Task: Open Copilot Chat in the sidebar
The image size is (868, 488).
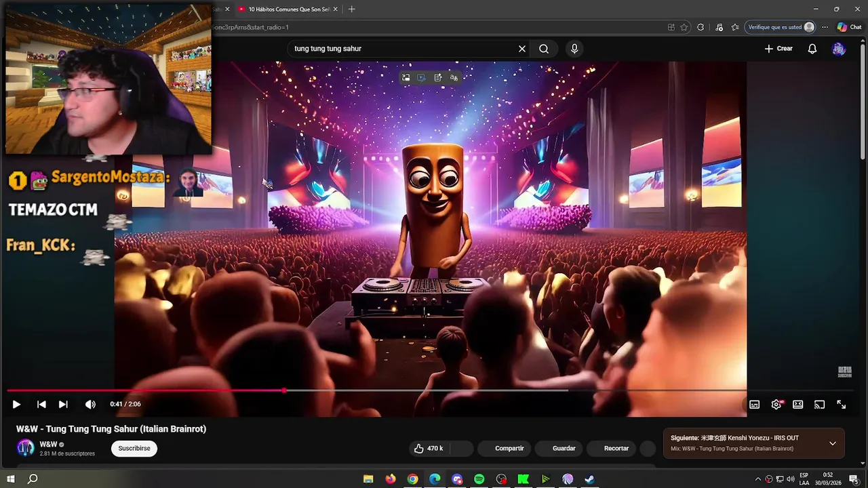Action: coord(849,27)
